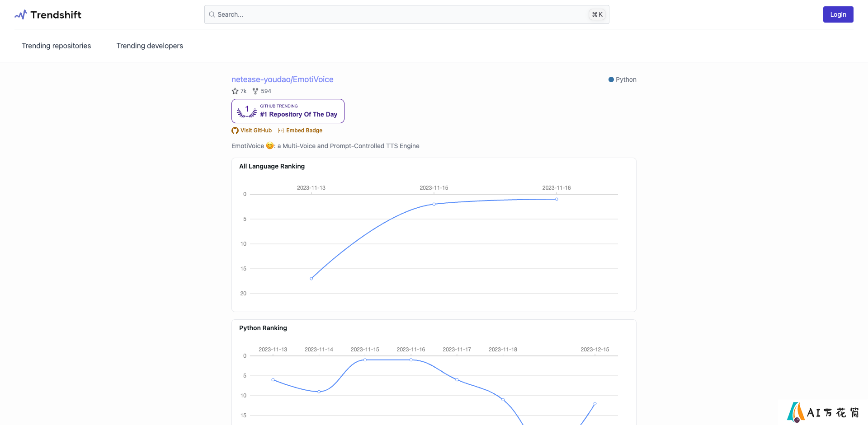Open the Trendshift home link text
The height and width of the screenshot is (425, 868).
pos(56,15)
